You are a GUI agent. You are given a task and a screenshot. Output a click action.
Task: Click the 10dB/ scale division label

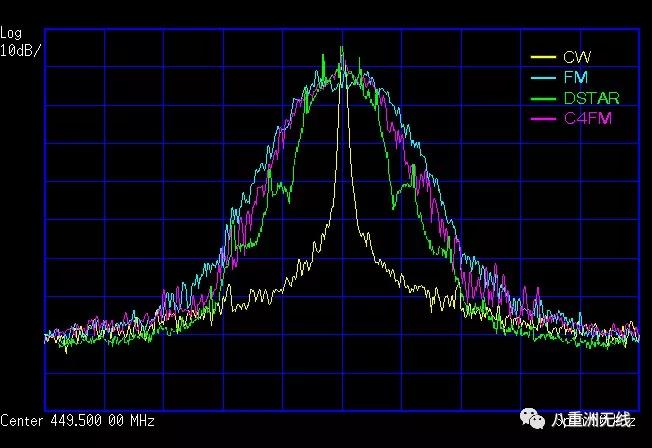(x=21, y=50)
